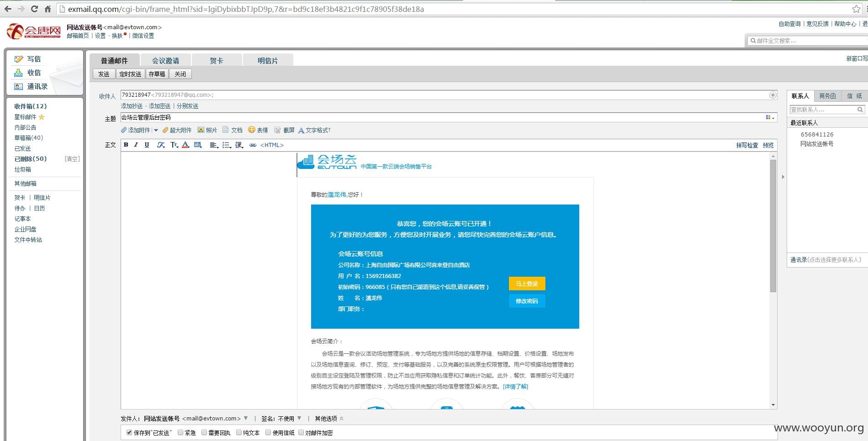Screen dimensions: 868x441
Task: Apply underline formatting
Action: point(147,145)
